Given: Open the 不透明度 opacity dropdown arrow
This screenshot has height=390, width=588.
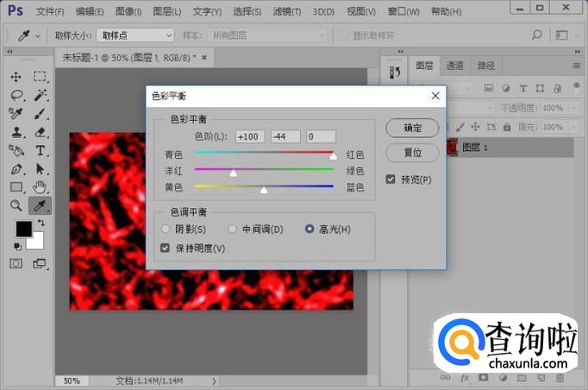Looking at the screenshot, I should pyautogui.click(x=574, y=108).
